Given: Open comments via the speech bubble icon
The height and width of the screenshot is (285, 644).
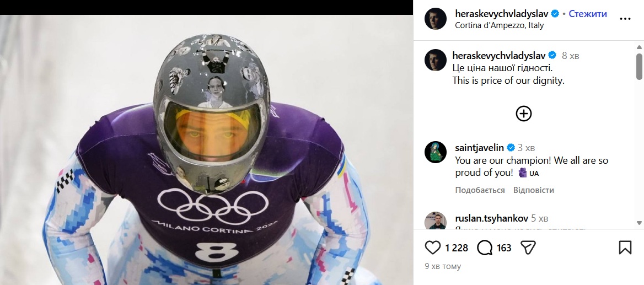Looking at the screenshot, I should [x=485, y=248].
